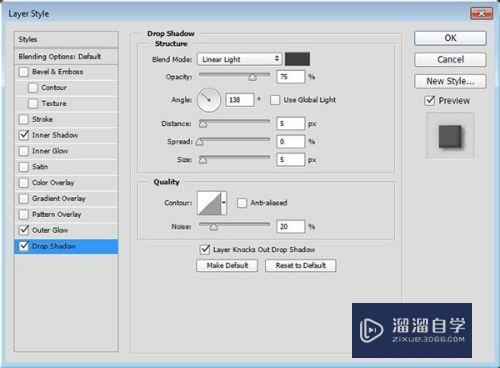Click the Cancel button
500x368 pixels.
coord(450,59)
